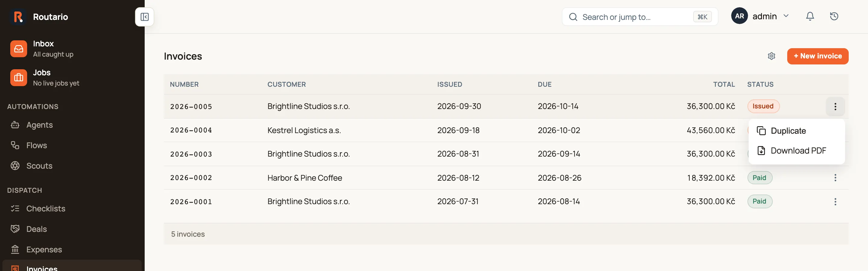The width and height of the screenshot is (868, 271).
Task: Click due date 2026-10-14
Action: pos(558,106)
